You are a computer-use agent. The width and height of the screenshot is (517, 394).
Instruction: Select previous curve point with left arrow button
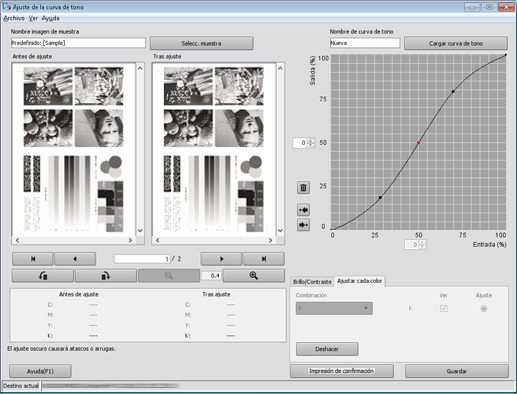(x=303, y=210)
